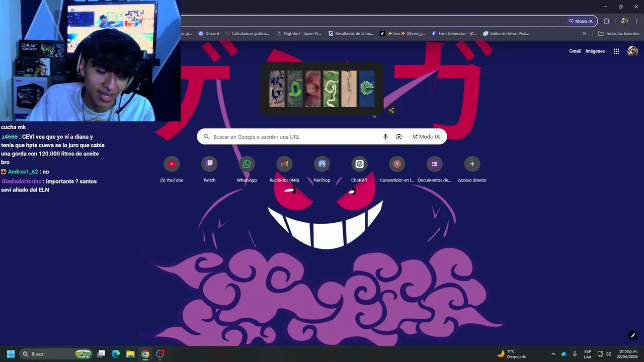Show more bookmarks with double chevron
Viewport: 644px width, 362px height.
(585, 34)
